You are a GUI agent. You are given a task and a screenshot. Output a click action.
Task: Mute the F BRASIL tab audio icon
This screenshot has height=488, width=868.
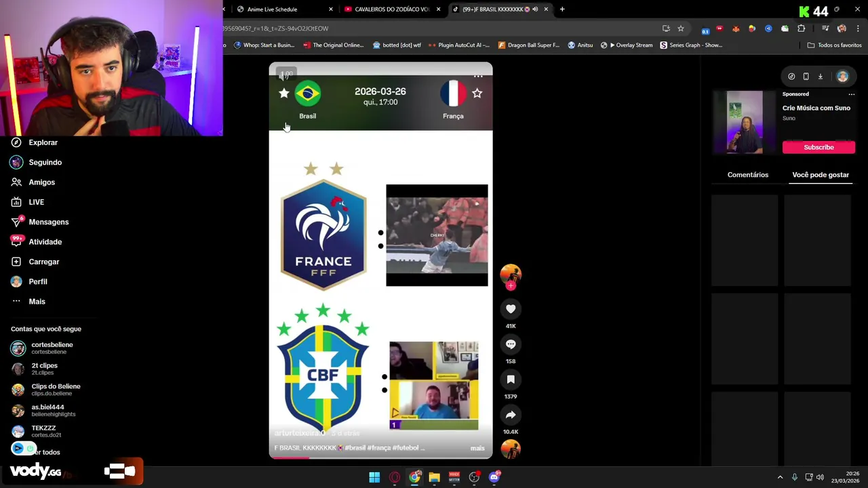[x=535, y=9]
